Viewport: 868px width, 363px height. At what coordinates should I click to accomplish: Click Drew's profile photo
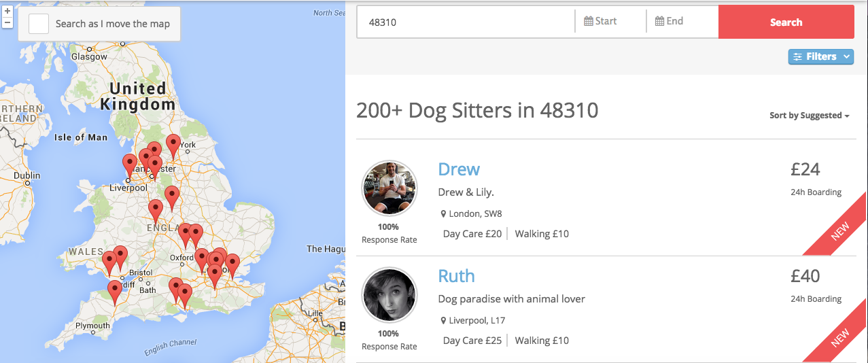pos(389,188)
